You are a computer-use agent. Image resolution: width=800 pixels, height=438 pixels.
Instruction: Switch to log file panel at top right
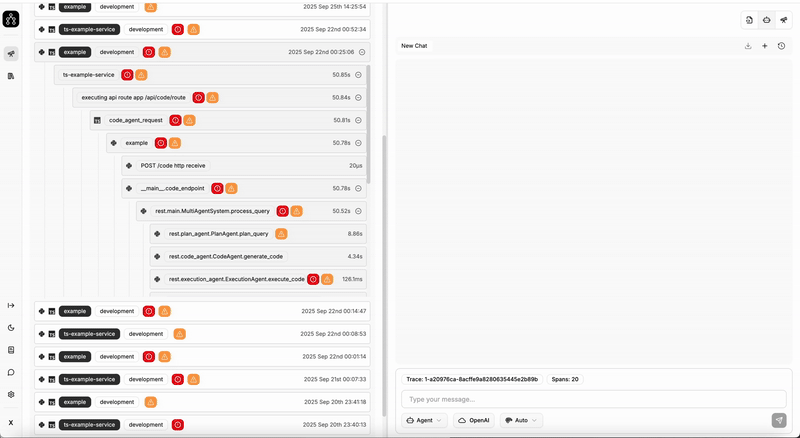(749, 20)
